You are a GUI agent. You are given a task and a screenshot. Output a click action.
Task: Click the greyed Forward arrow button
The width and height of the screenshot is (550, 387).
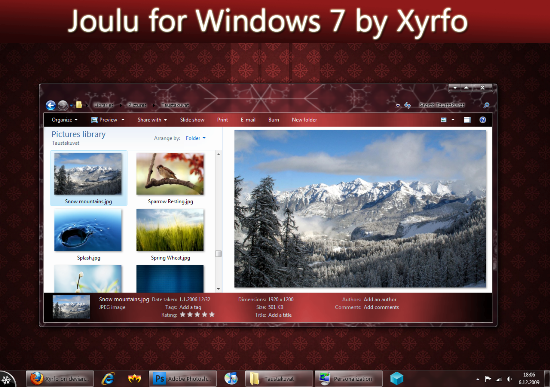pyautogui.click(x=63, y=105)
